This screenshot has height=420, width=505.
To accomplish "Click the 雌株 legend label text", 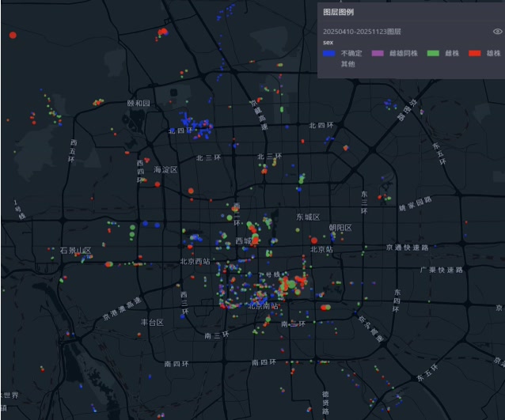I will [x=452, y=53].
